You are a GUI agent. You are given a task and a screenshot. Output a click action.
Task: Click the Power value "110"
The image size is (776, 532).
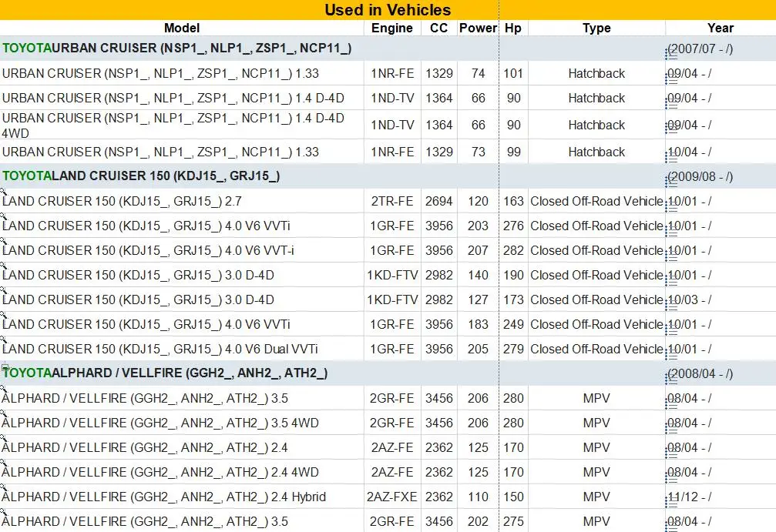478,497
